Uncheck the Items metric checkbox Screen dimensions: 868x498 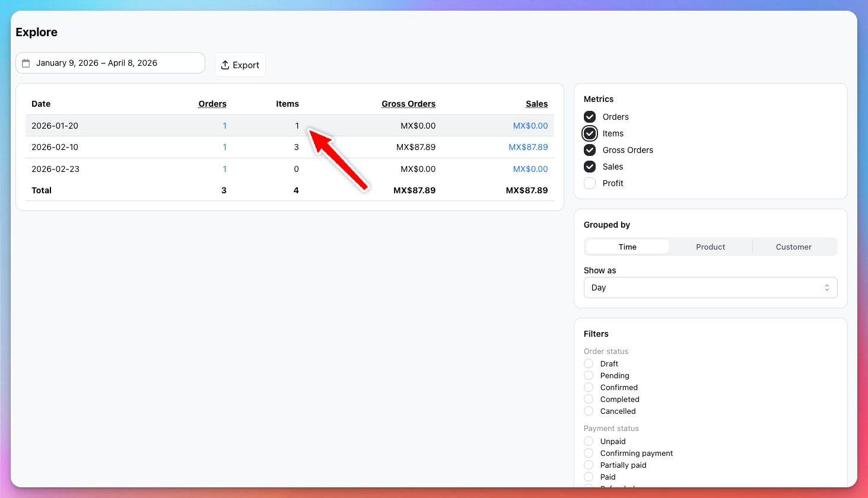point(590,133)
